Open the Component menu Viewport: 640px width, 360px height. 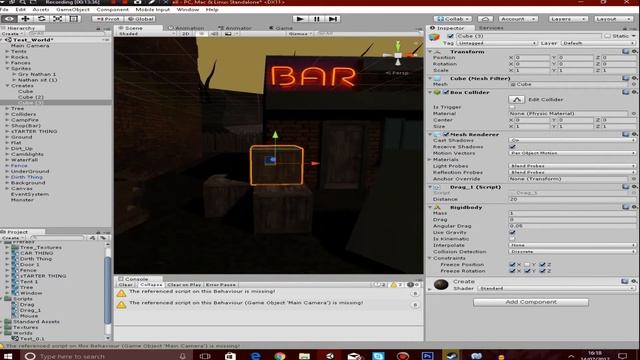pos(112,9)
